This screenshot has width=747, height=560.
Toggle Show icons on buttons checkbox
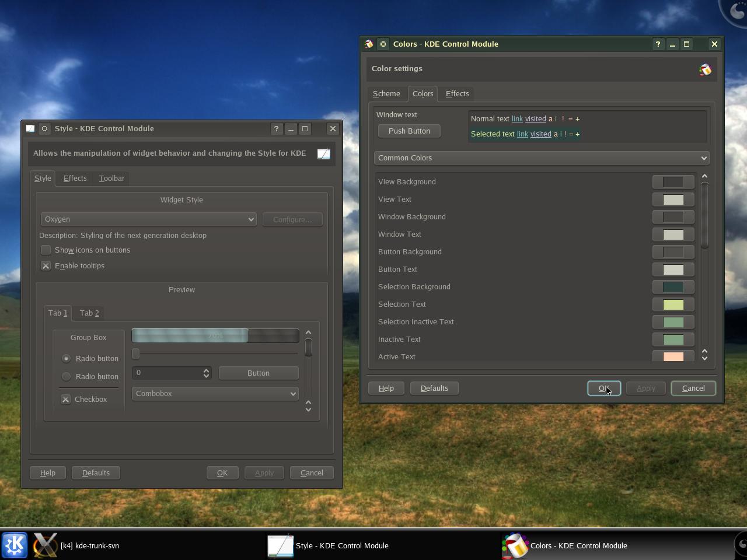point(46,250)
